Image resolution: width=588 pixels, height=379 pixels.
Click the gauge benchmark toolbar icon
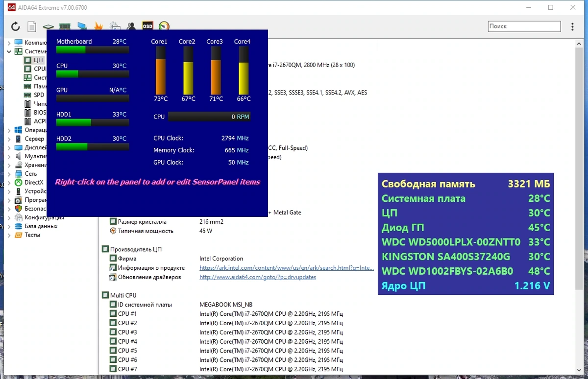point(164,26)
